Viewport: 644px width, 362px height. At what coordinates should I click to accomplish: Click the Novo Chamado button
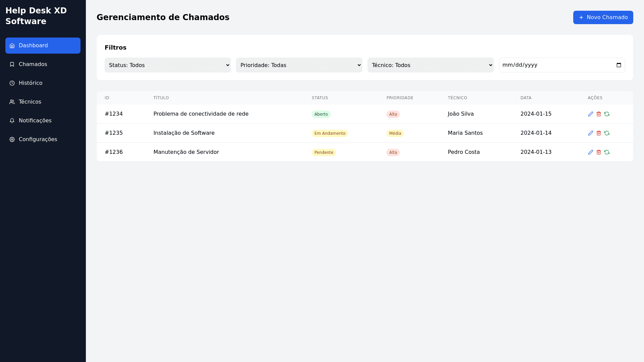click(x=603, y=17)
